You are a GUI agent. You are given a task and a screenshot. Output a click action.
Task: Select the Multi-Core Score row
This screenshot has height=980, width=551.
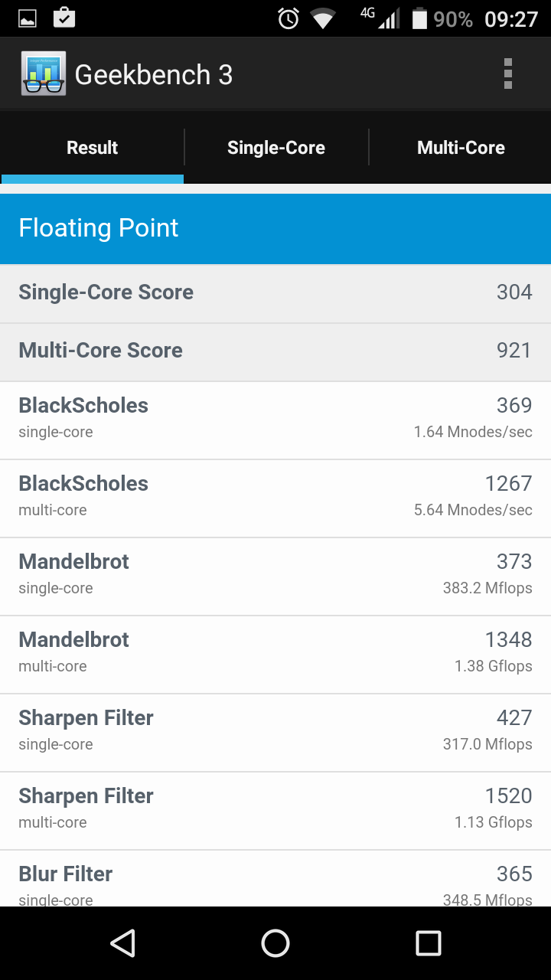coord(275,351)
